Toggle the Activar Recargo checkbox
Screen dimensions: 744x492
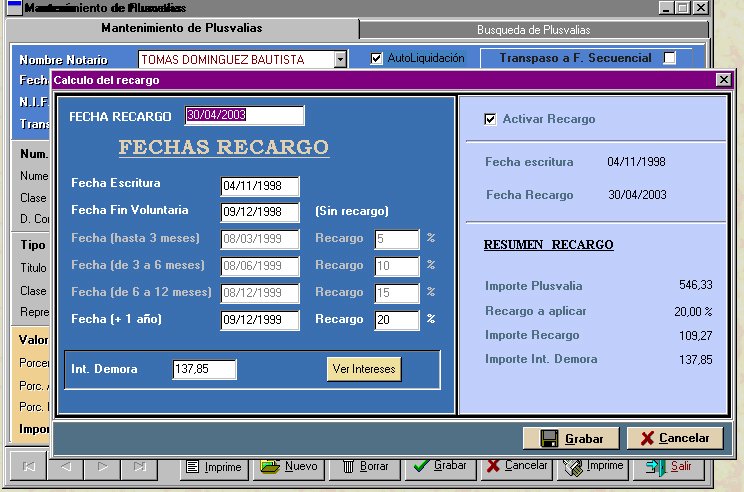490,119
